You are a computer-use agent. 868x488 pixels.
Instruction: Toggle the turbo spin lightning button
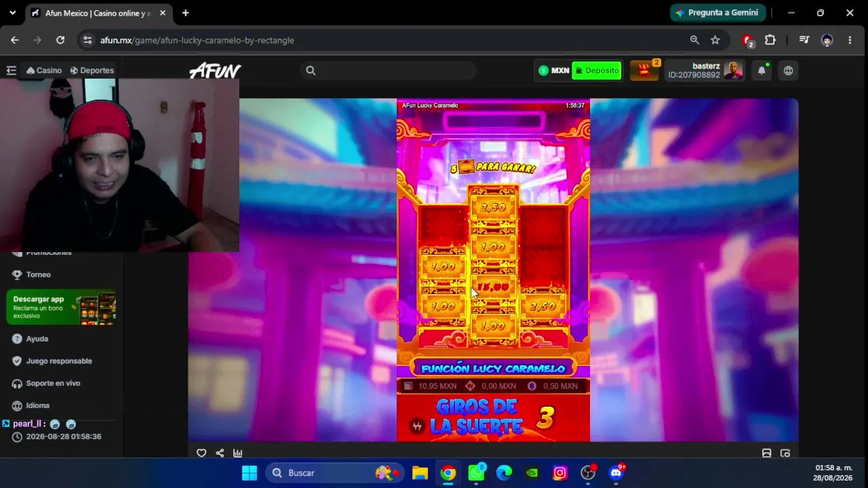(417, 426)
